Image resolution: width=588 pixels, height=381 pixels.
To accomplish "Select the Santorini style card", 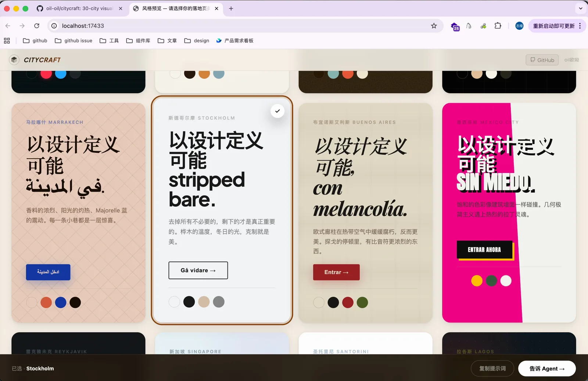I will tap(365, 344).
